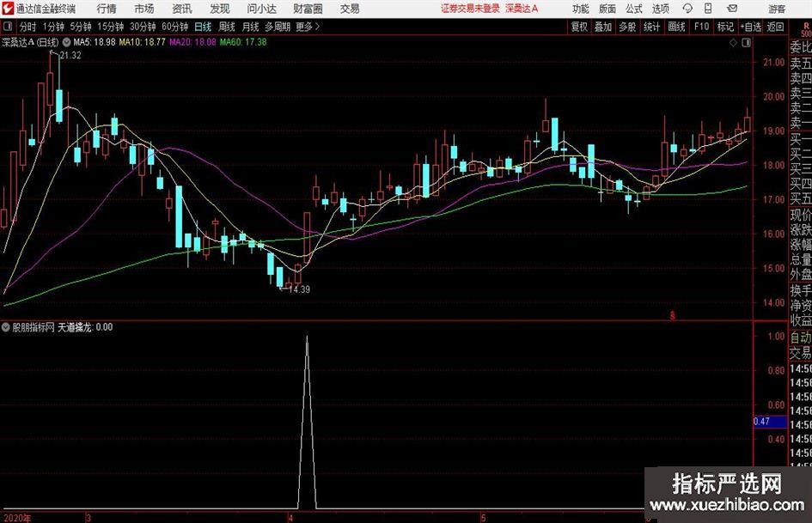Click the 天道擒龙: 0.00 indicator label

click(x=85, y=326)
